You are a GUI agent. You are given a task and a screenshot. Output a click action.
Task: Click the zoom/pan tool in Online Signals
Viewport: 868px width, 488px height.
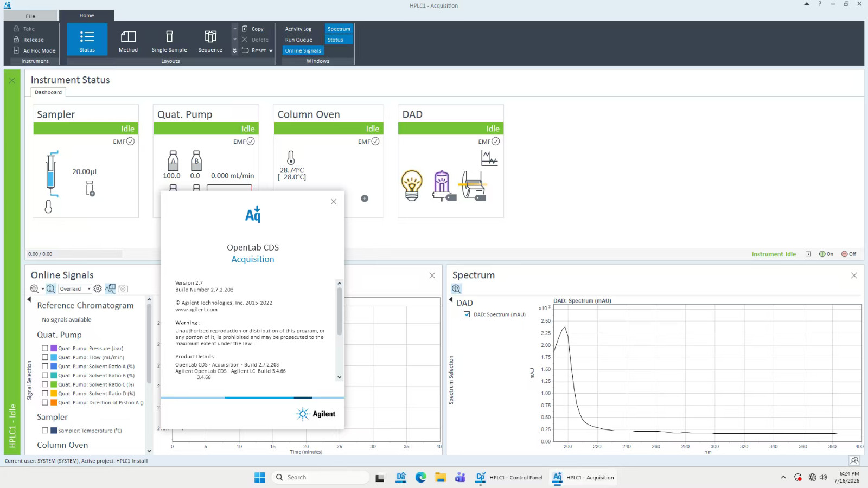tap(34, 288)
